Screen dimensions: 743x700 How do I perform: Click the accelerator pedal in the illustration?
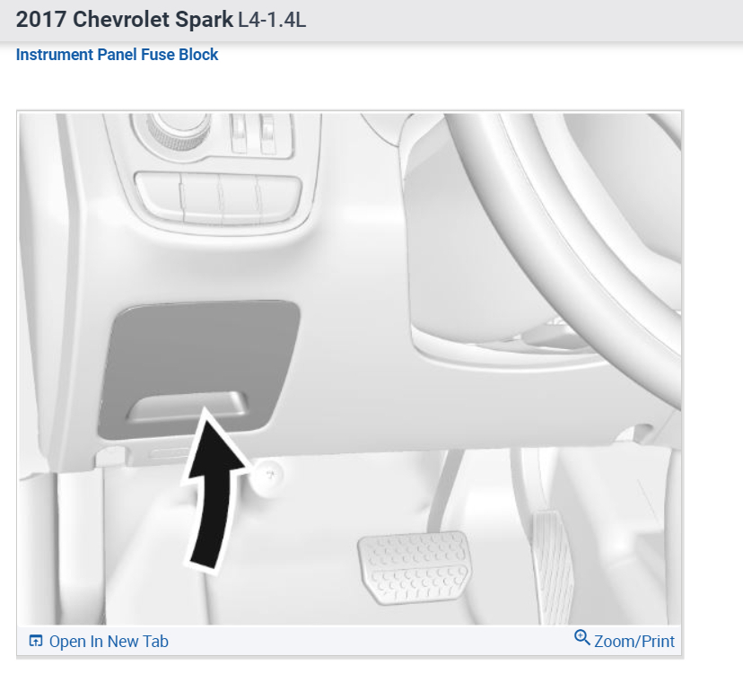pos(554,566)
